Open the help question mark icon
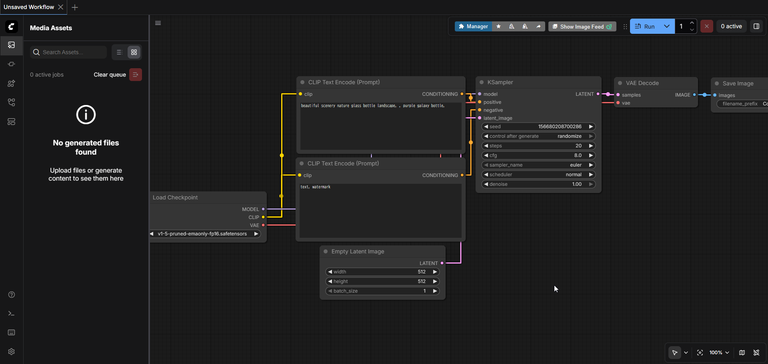 12,294
